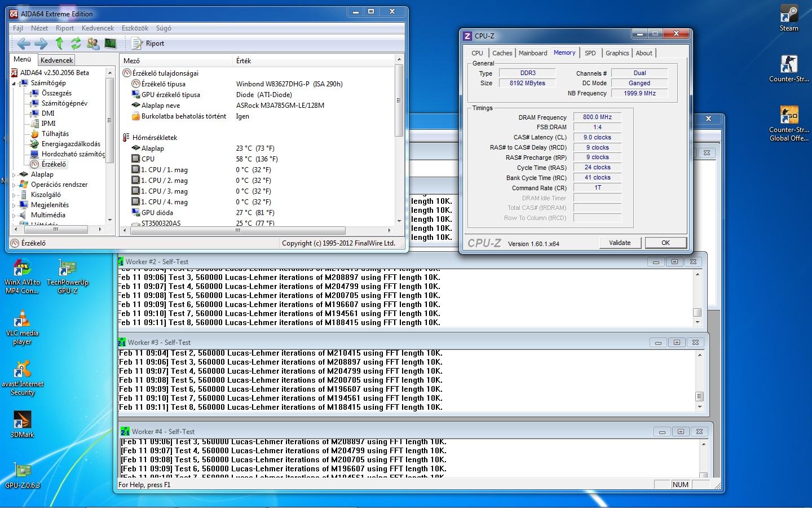Click the AIDA64 back navigation arrow
This screenshot has width=812, height=508.
23,43
